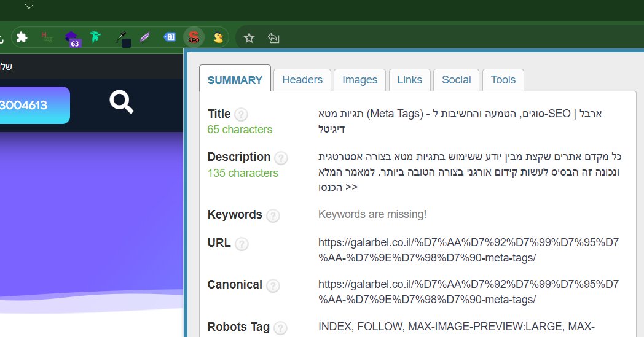Switch to the Headers tab

click(x=302, y=80)
